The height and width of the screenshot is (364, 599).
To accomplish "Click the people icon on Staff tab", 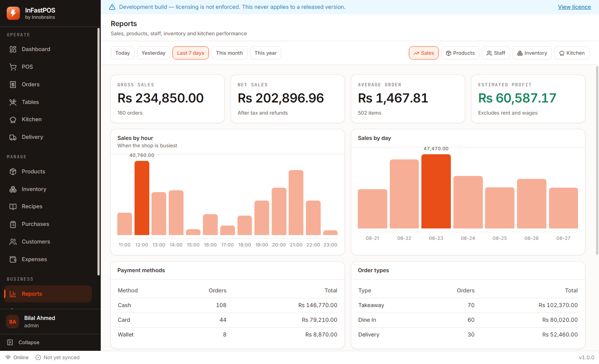I will [489, 53].
